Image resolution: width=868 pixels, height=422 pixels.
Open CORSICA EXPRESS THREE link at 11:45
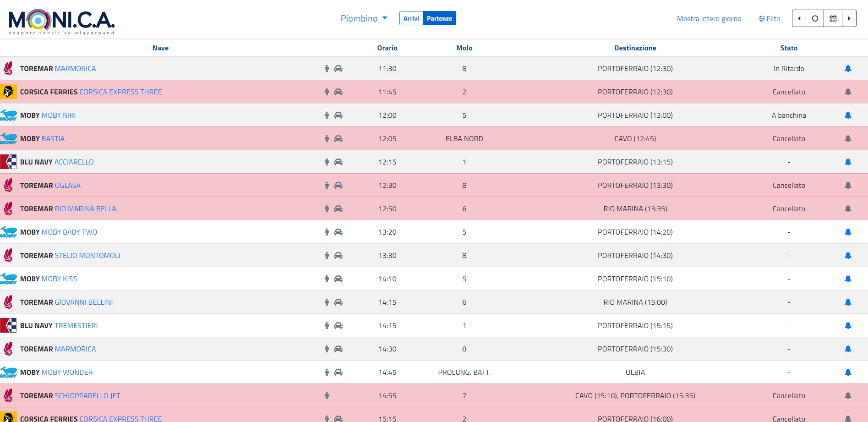coord(120,92)
